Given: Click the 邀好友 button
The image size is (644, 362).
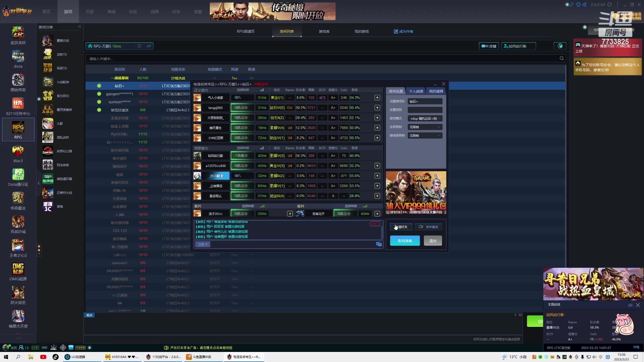Looking at the screenshot, I should pyautogui.click(x=401, y=227).
